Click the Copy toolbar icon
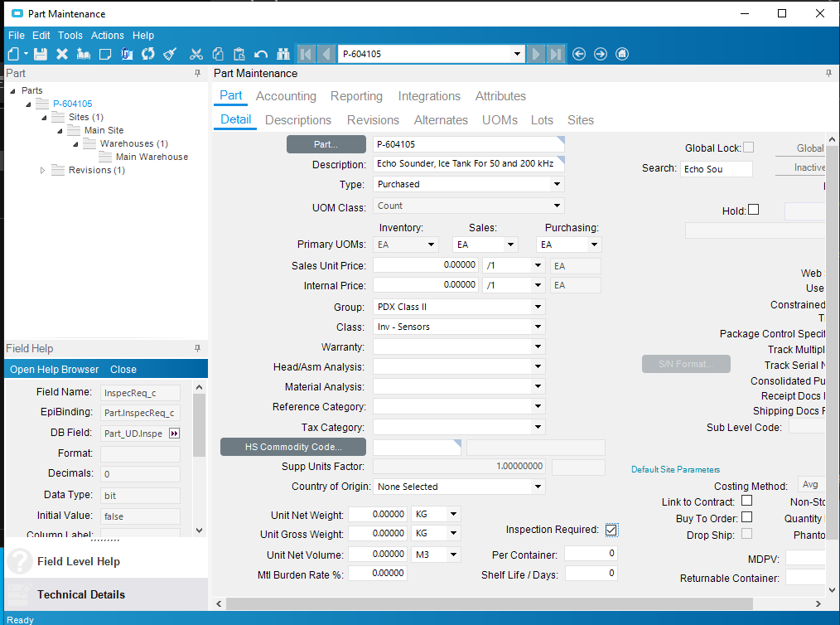Viewport: 840px width, 625px height. 218,54
